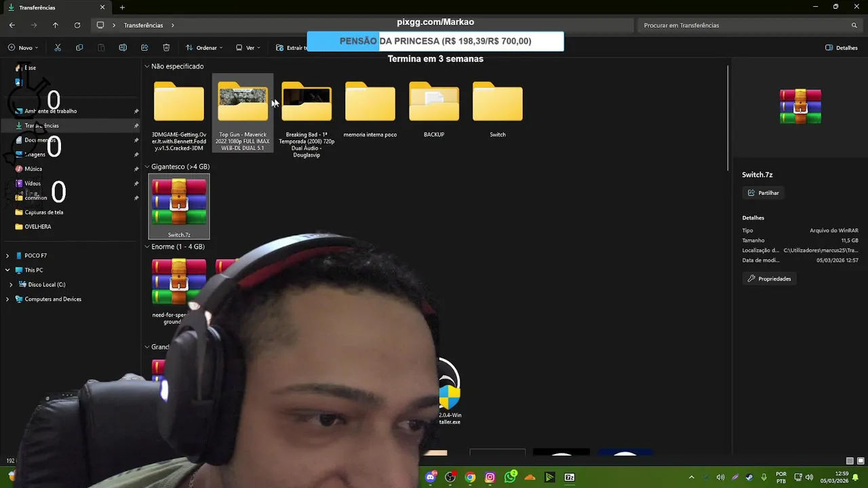Open the Ordenar dropdown menu
Screen dimensions: 868x488
[x=205, y=47]
